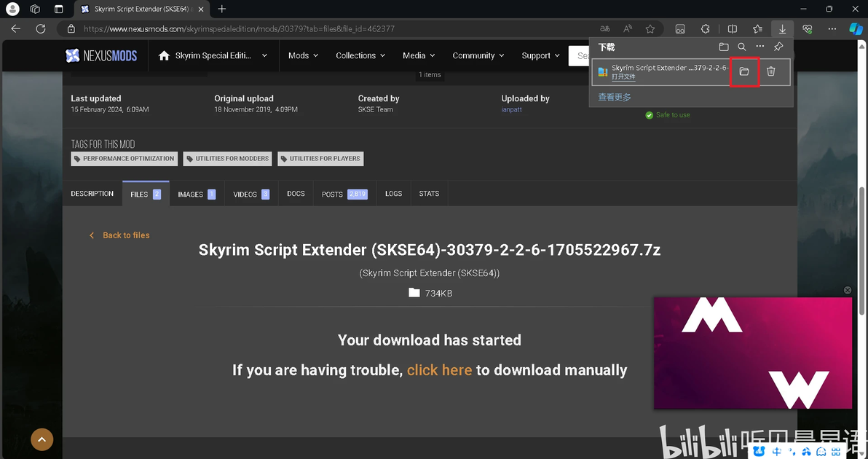868x459 pixels.
Task: Open the STATS tab
Action: [x=429, y=194]
